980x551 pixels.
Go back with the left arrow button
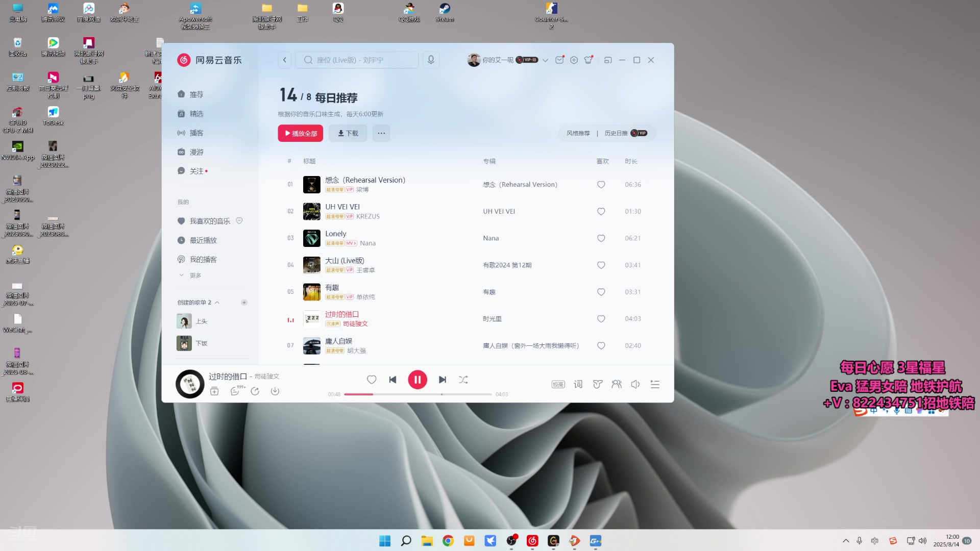[x=285, y=60]
